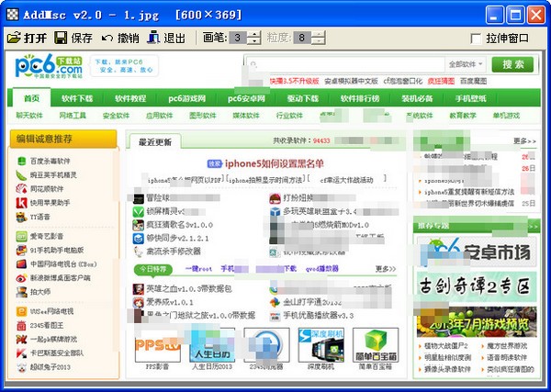This screenshot has width=551, height=392.
Task: Click the 超级兔子2013 rabbit icon
Action: 21,367
